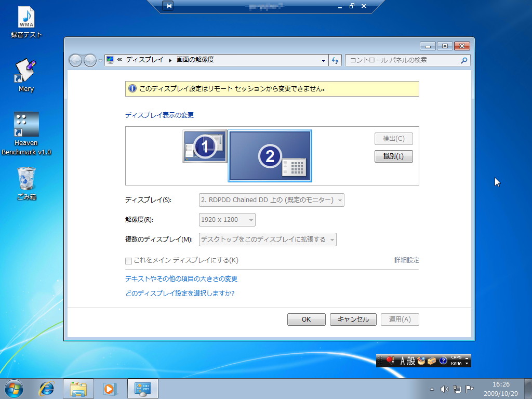532x399 pixels.
Task: Close the remote desktop connection bar
Action: [x=364, y=6]
